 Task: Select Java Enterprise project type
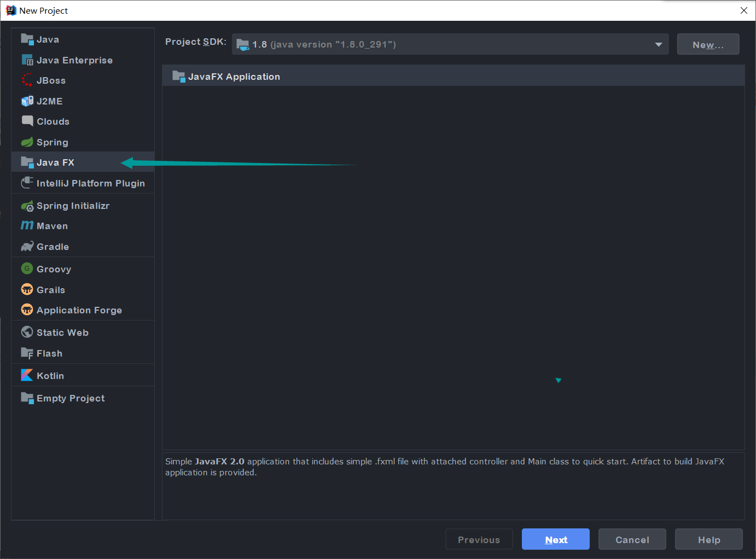tap(83, 60)
